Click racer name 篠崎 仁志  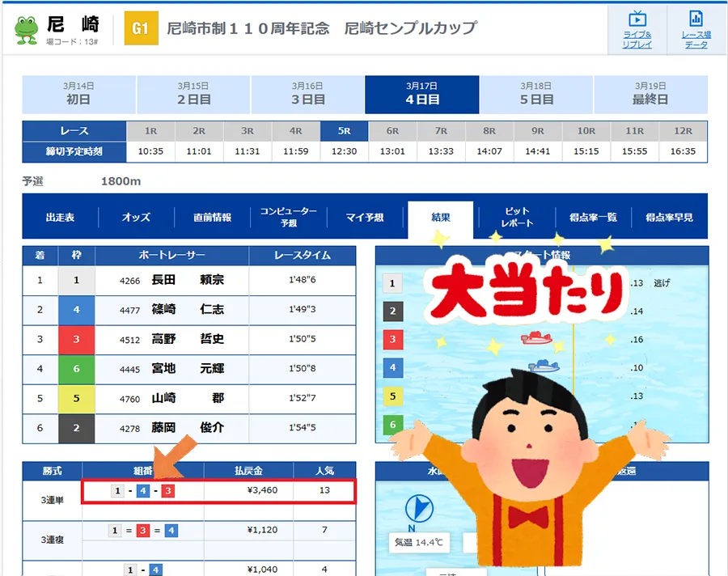point(187,310)
